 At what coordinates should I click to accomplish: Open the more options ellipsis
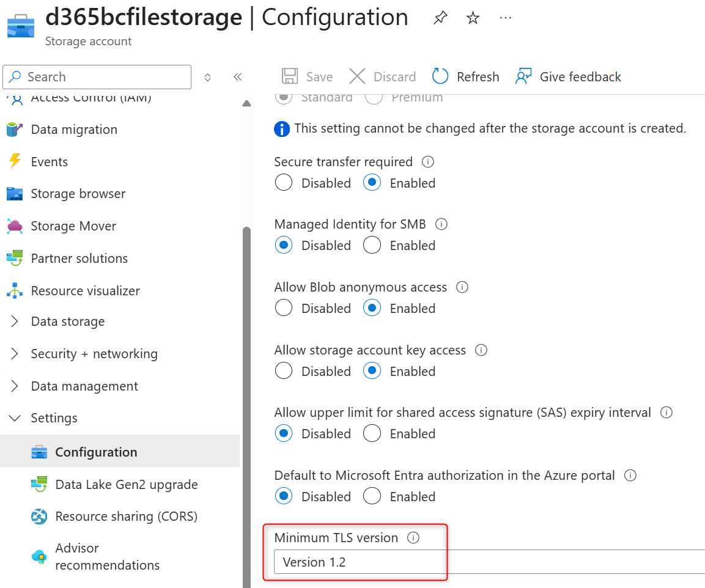pyautogui.click(x=505, y=18)
